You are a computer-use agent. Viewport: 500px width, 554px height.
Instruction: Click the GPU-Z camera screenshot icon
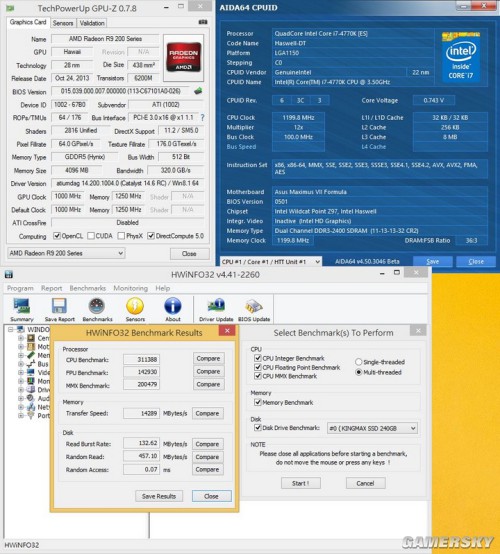pyautogui.click(x=203, y=22)
